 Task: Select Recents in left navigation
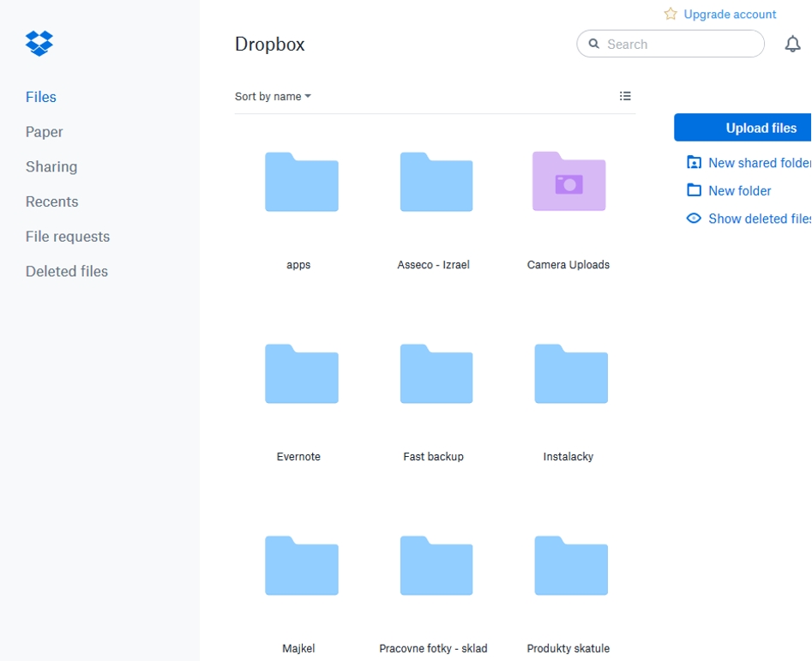[x=52, y=202]
